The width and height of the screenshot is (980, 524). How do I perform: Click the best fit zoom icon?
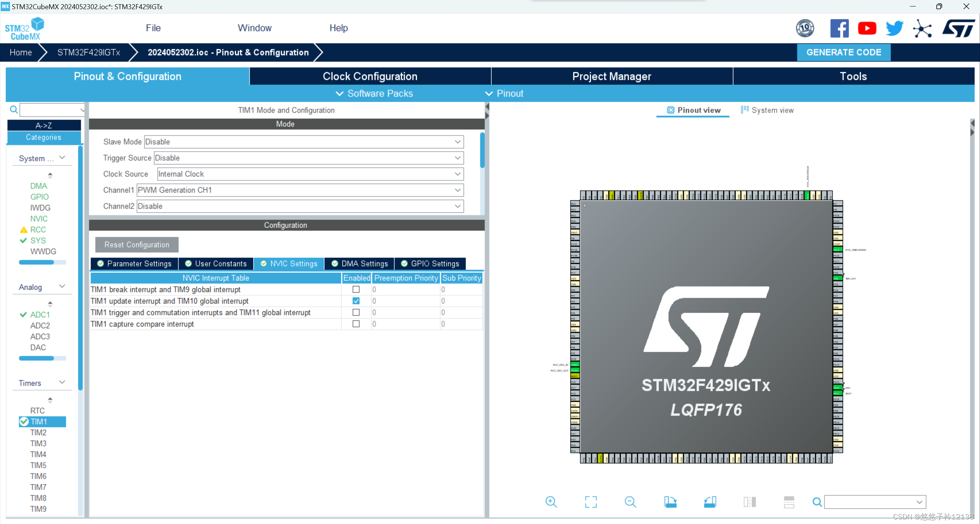pos(591,502)
